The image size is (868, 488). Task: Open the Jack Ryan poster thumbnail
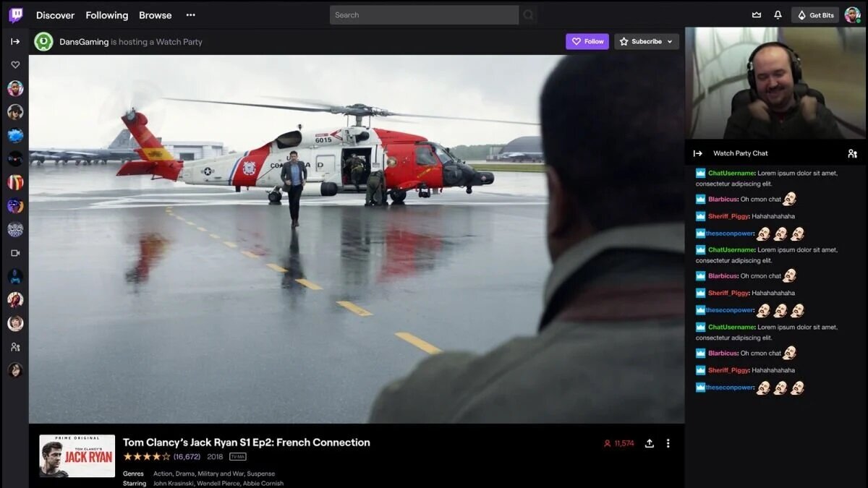77,456
